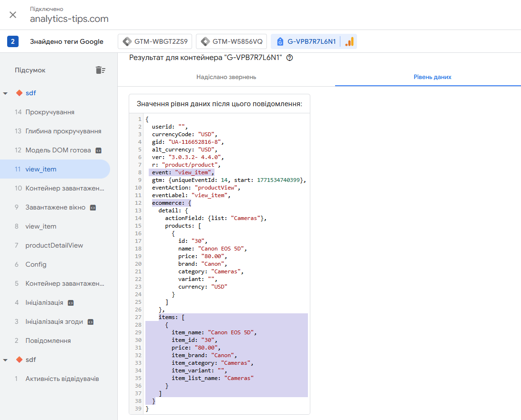Close the Tag Assistant debug panel

pos(13,14)
